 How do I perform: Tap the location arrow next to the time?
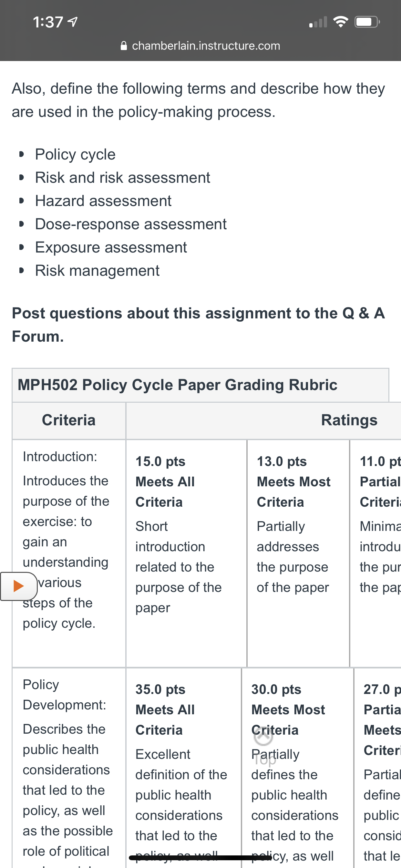[x=72, y=22]
